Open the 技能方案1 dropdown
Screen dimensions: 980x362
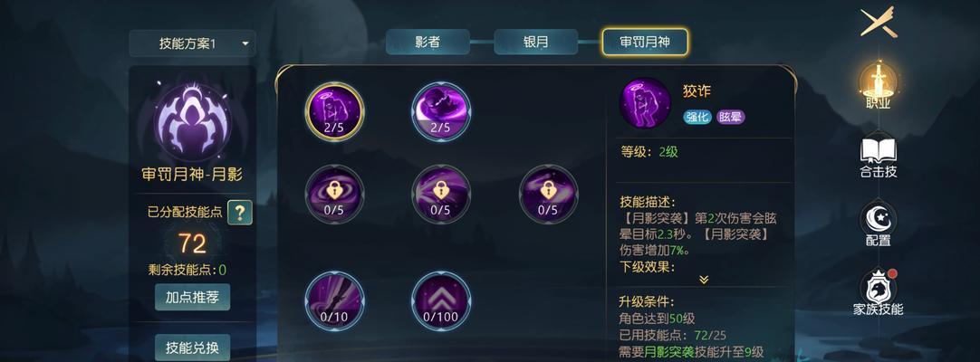coord(193,43)
